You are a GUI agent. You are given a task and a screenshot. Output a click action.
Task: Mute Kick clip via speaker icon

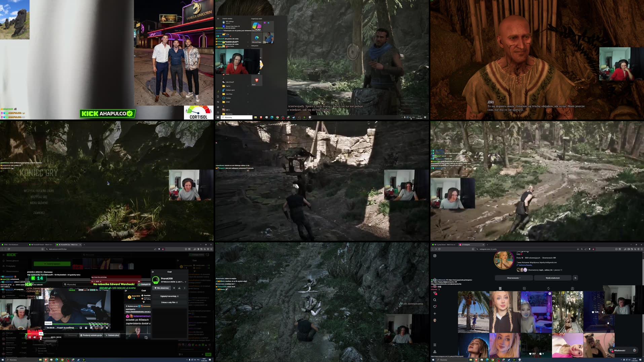(35, 337)
